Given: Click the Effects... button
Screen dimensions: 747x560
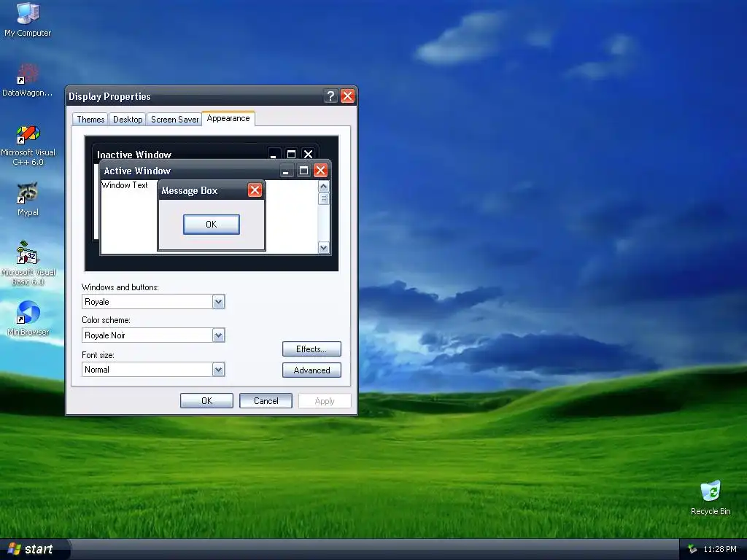Looking at the screenshot, I should point(311,349).
